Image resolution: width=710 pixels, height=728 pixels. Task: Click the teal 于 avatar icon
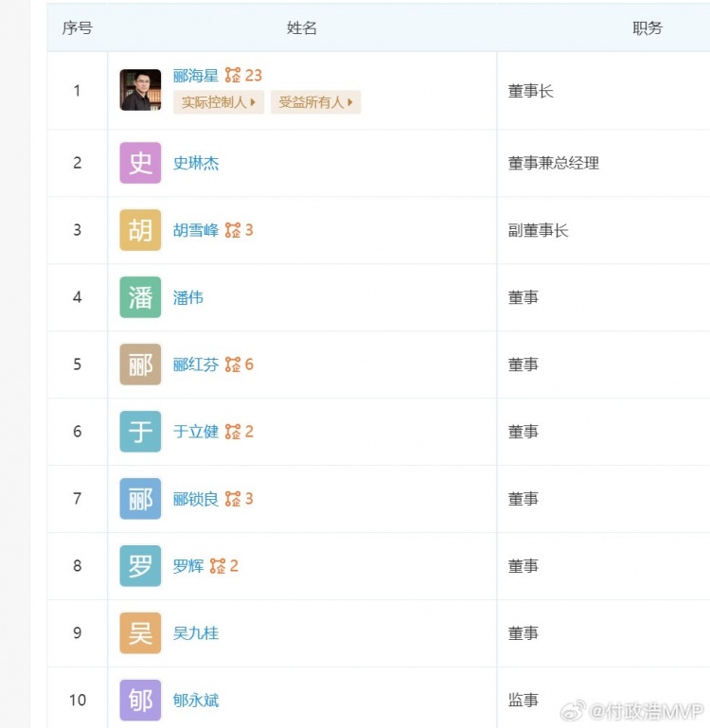click(140, 432)
